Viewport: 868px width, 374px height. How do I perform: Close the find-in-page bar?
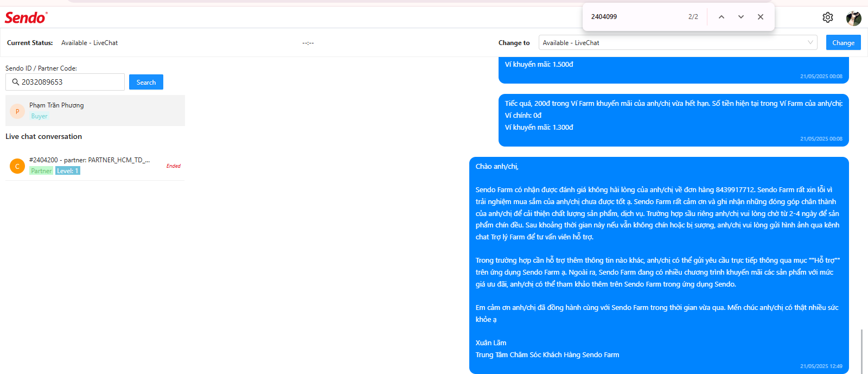(760, 17)
